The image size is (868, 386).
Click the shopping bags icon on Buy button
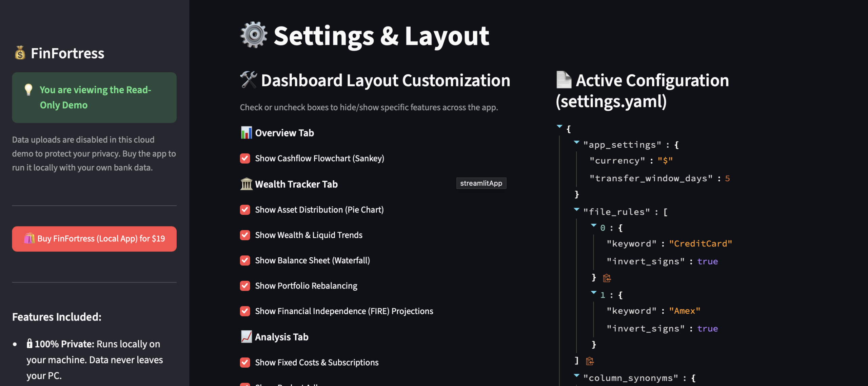point(29,238)
